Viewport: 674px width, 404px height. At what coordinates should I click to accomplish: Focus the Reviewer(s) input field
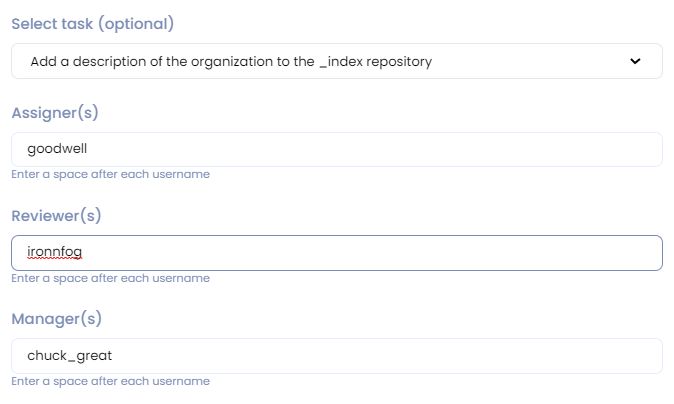[x=336, y=253]
